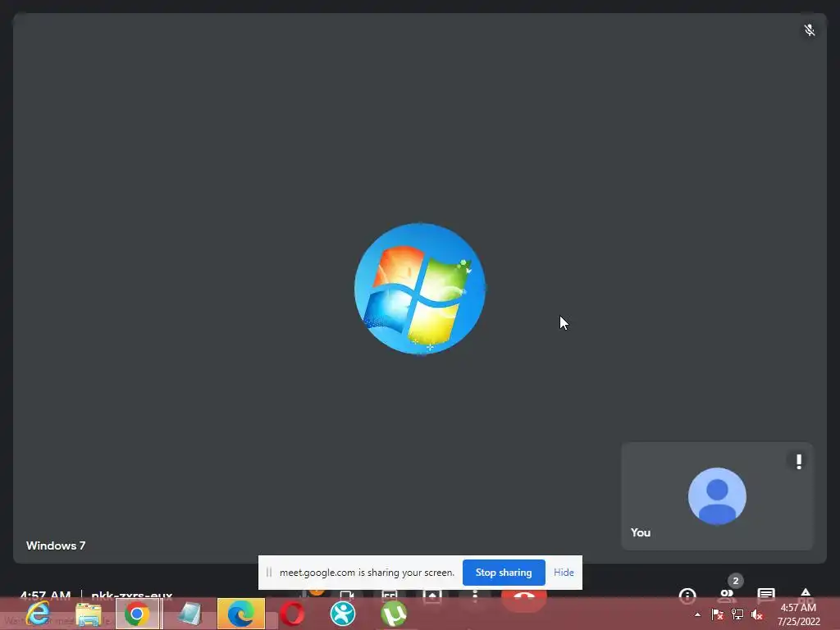The height and width of the screenshot is (630, 840).
Task: Open Action Center flag in tray
Action: tap(717, 614)
